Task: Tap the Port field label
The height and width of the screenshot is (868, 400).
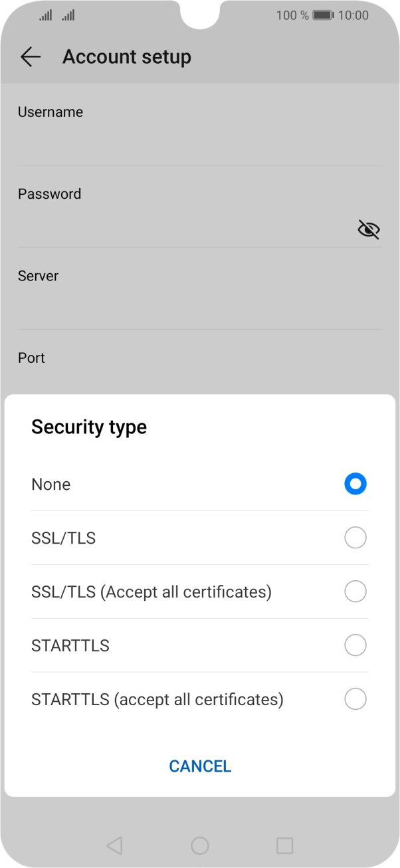Action: [31, 358]
